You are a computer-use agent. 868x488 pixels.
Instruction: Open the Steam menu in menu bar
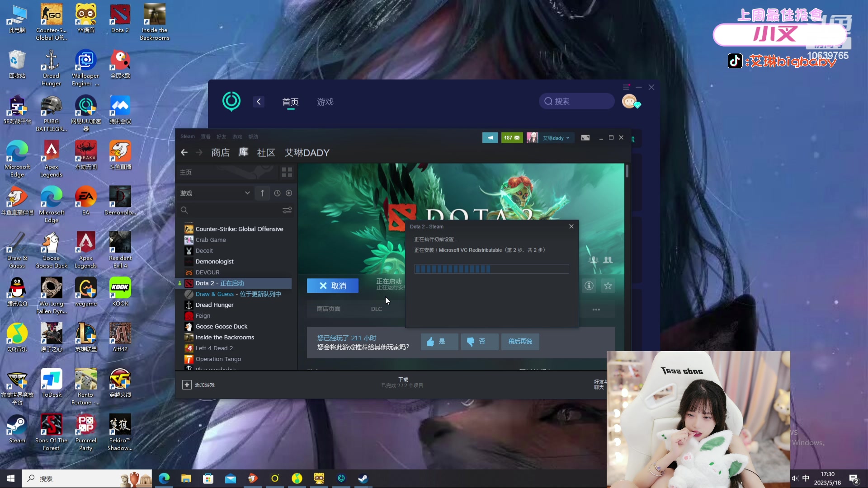(x=188, y=136)
